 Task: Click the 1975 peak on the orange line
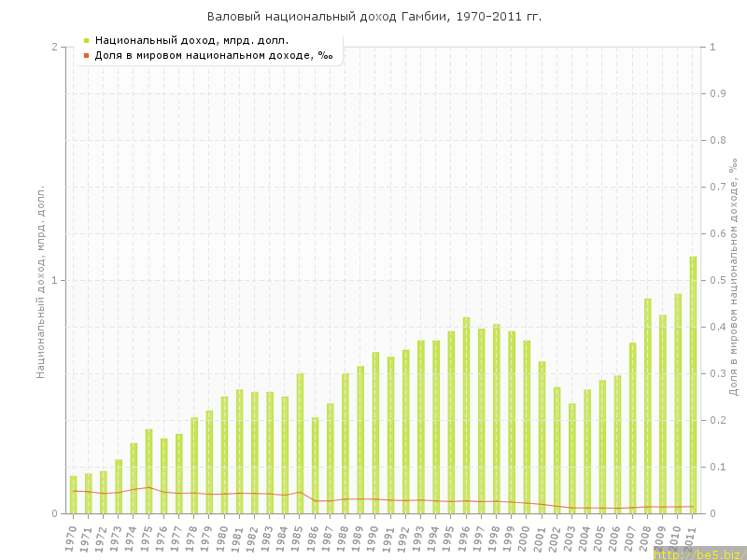click(x=148, y=487)
